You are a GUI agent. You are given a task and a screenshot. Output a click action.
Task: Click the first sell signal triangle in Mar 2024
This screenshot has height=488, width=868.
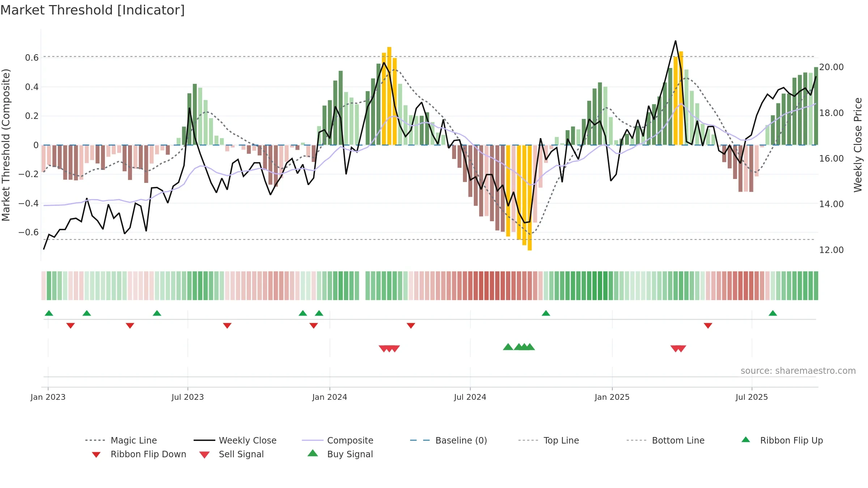pyautogui.click(x=384, y=349)
